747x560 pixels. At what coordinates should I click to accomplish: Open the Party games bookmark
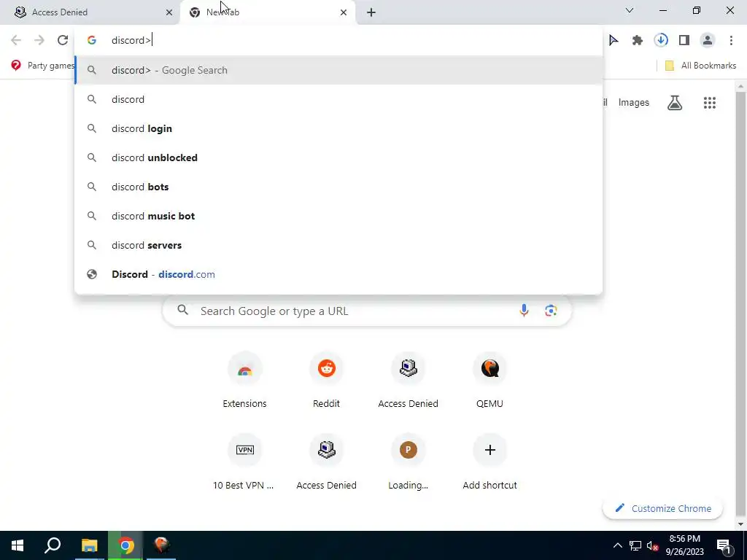pyautogui.click(x=43, y=65)
